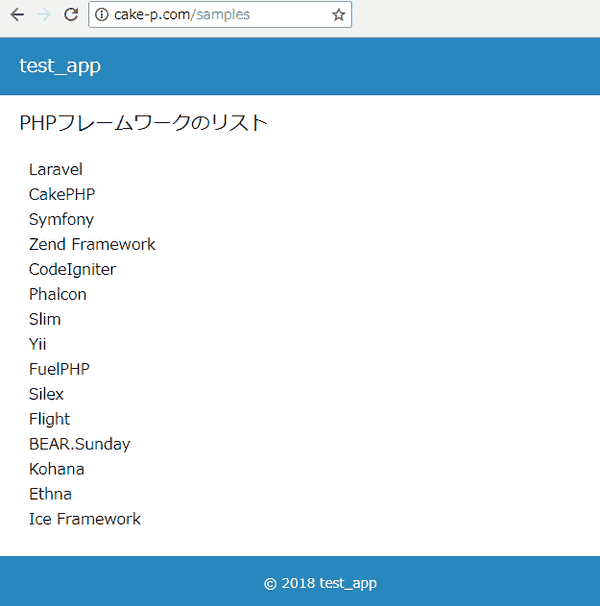Click Symfony in the framework list

pyautogui.click(x=61, y=219)
